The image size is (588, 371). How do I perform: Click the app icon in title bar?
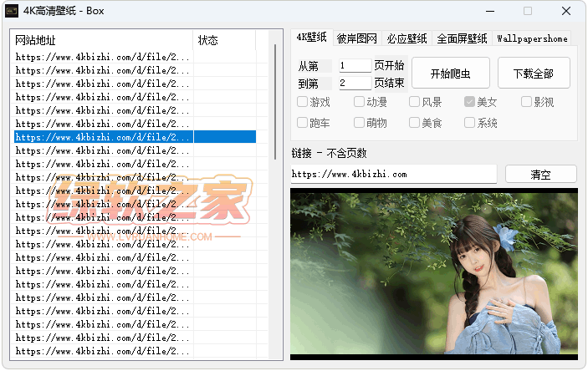click(x=13, y=12)
